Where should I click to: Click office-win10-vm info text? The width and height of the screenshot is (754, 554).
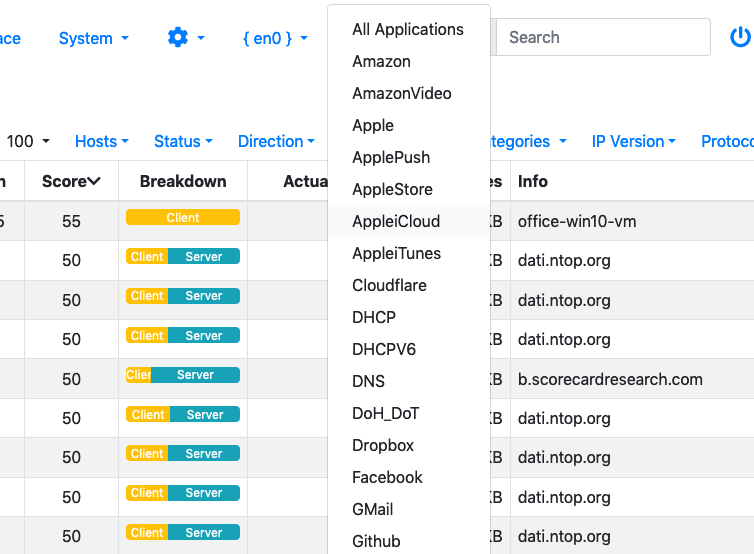coord(577,221)
